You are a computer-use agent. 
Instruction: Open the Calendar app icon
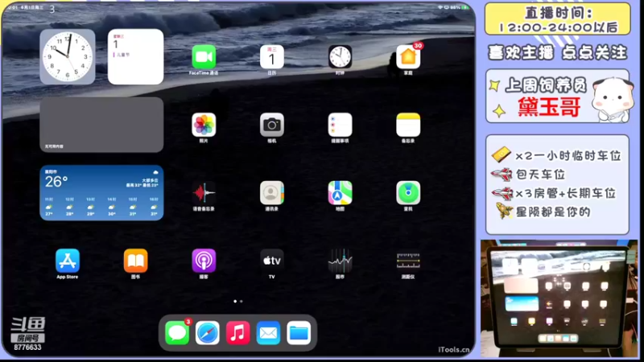tap(272, 56)
